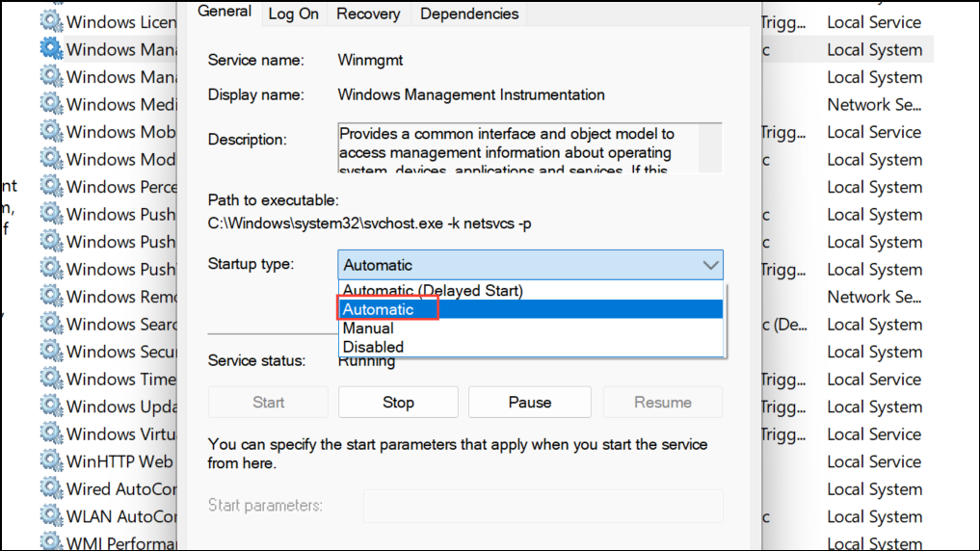Click gear icon beside Windows Perce service
This screenshot has height=551, width=980.
point(51,186)
